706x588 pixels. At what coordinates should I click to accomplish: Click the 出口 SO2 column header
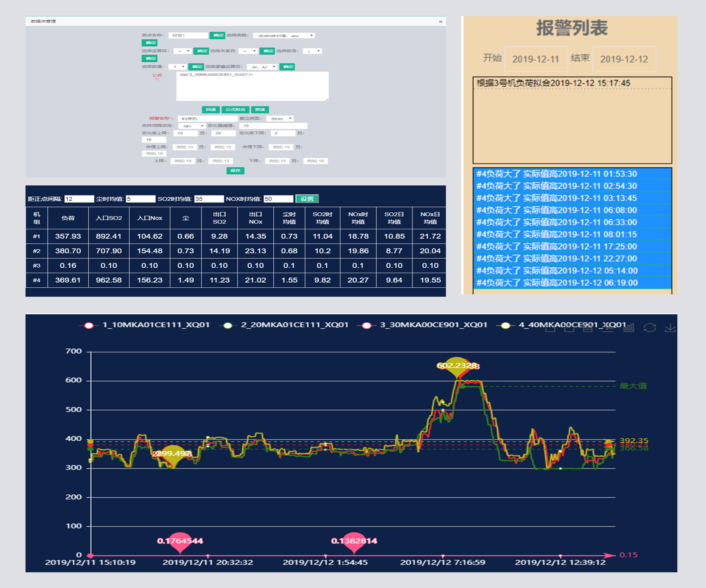click(219, 218)
